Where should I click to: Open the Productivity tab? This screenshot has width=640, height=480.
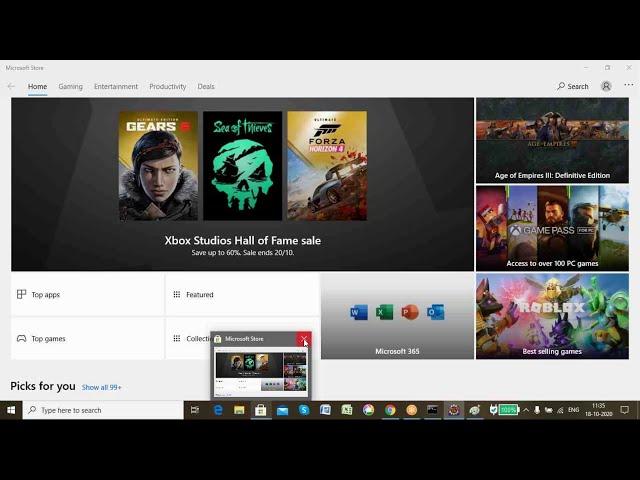pyautogui.click(x=167, y=87)
